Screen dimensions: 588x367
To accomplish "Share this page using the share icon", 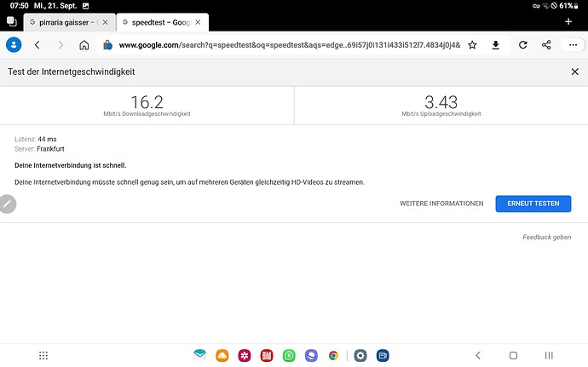I will pyautogui.click(x=546, y=45).
